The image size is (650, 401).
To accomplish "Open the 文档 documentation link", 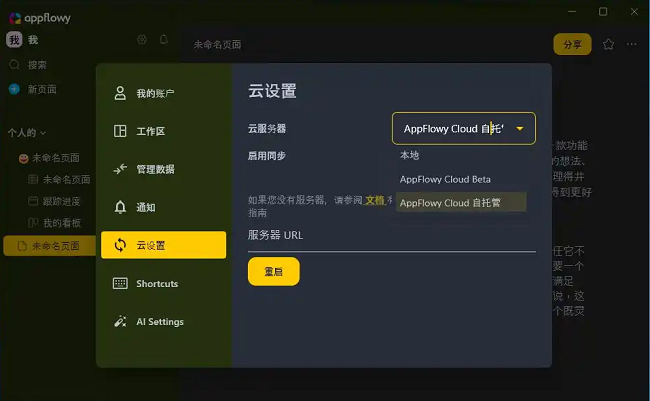I will pos(375,200).
